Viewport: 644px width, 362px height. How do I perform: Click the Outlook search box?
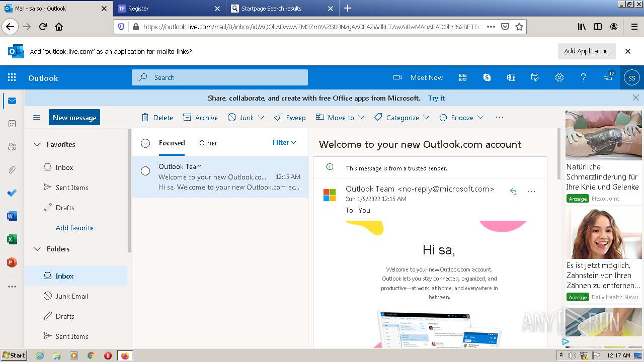(x=220, y=77)
